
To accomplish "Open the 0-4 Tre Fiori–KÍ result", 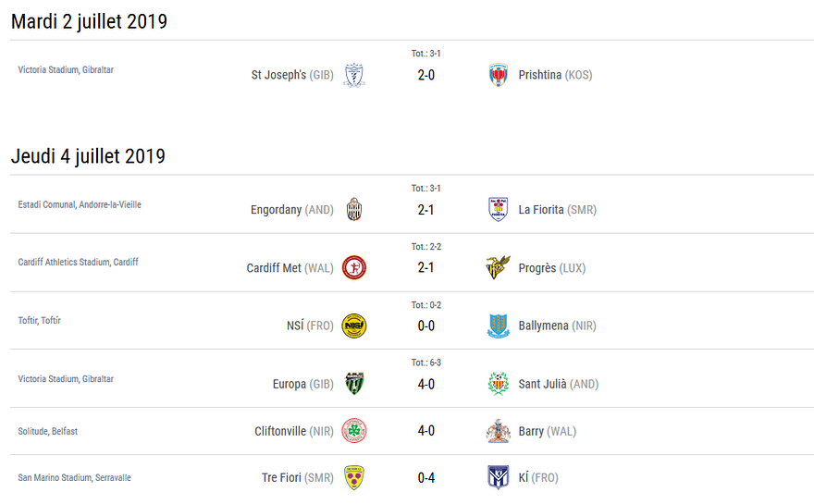I will (x=425, y=478).
